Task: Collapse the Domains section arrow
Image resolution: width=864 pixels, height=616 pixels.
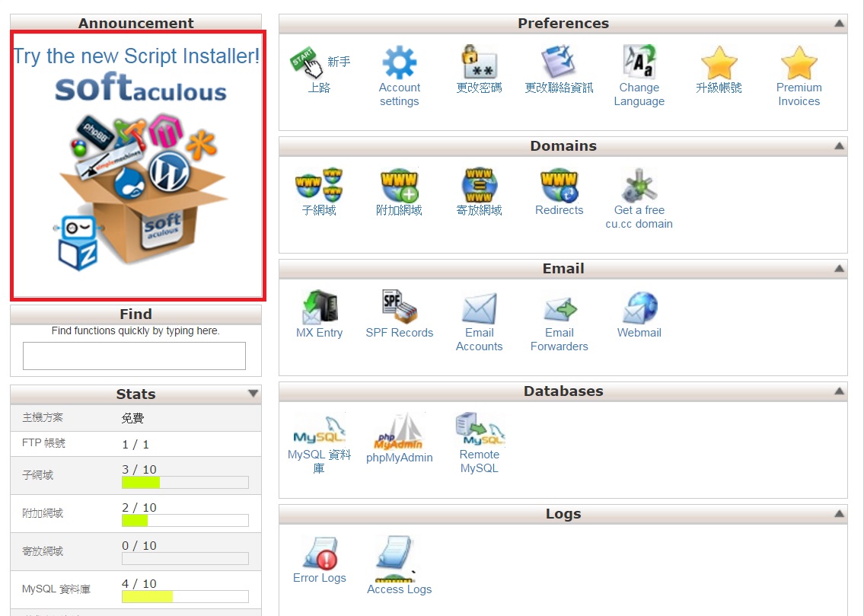Action: pos(839,146)
